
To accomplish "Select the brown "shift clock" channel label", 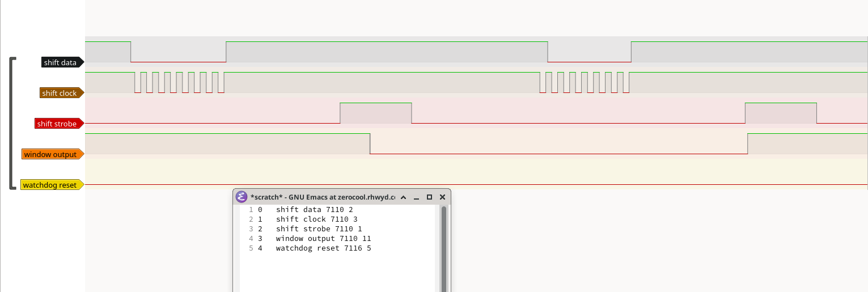I will 60,93.
